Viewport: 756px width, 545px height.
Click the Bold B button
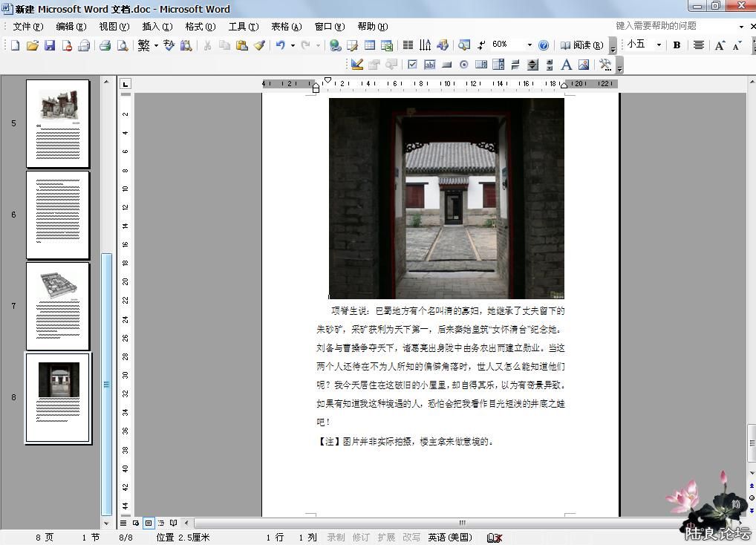click(x=677, y=45)
